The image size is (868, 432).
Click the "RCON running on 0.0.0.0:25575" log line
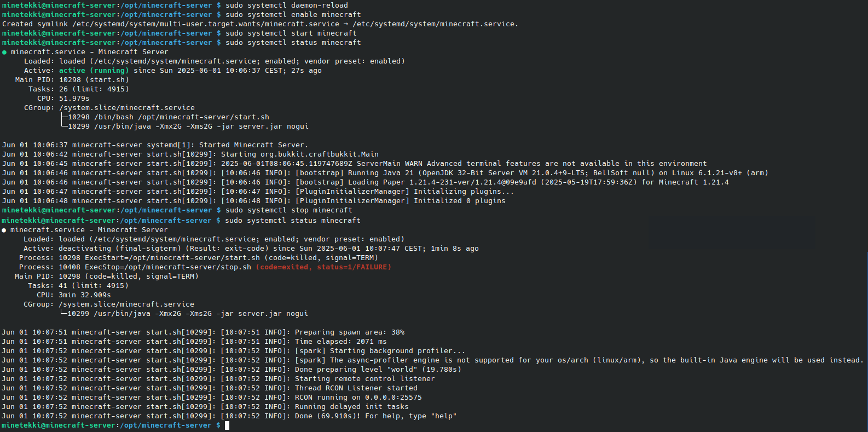click(x=212, y=398)
